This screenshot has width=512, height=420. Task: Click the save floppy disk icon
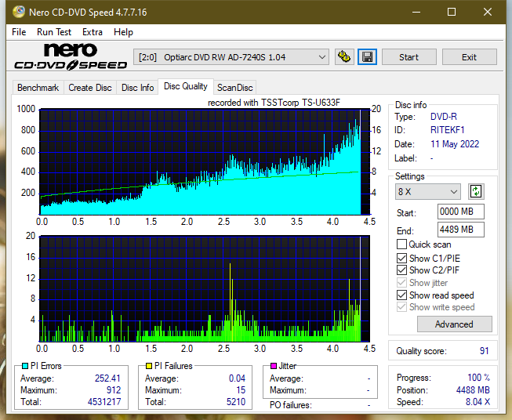(368, 57)
